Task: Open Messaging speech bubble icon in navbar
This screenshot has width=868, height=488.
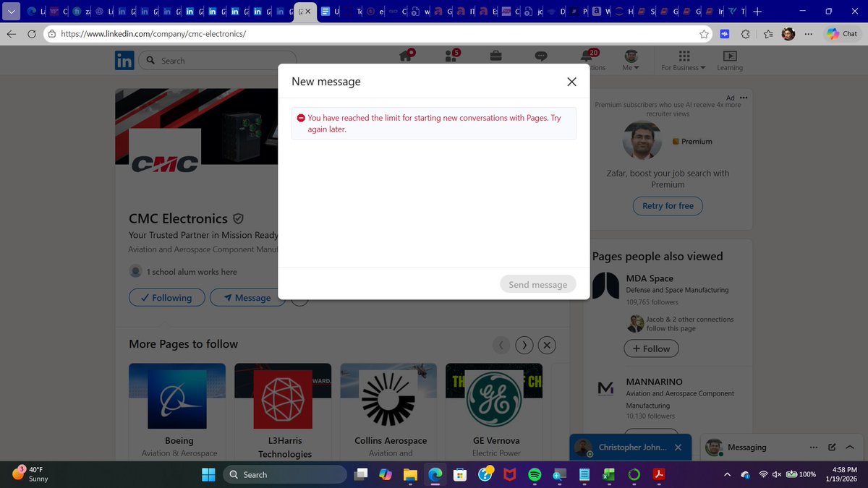Action: (x=541, y=56)
